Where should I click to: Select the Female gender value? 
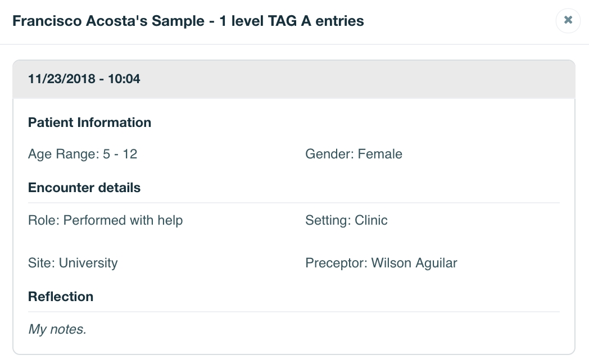point(380,154)
